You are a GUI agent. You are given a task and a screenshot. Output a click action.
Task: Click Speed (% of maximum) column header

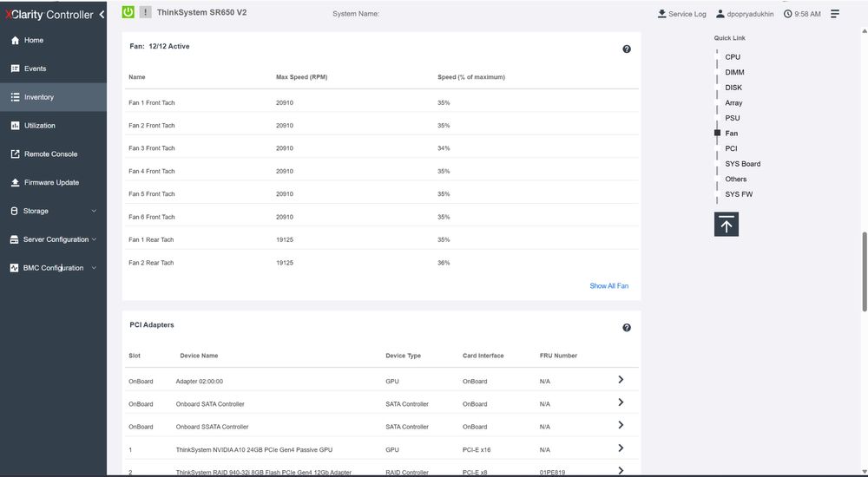tap(471, 77)
